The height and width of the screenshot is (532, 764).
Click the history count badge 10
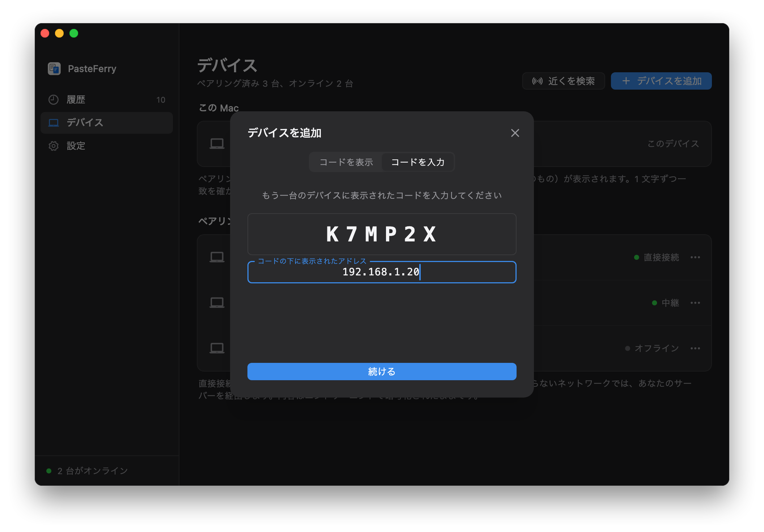point(161,100)
